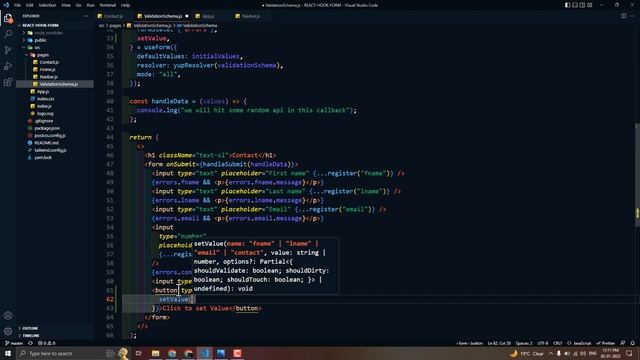This screenshot has height=360, width=640.
Task: Open the Search view in activity bar
Action: click(x=8, y=34)
